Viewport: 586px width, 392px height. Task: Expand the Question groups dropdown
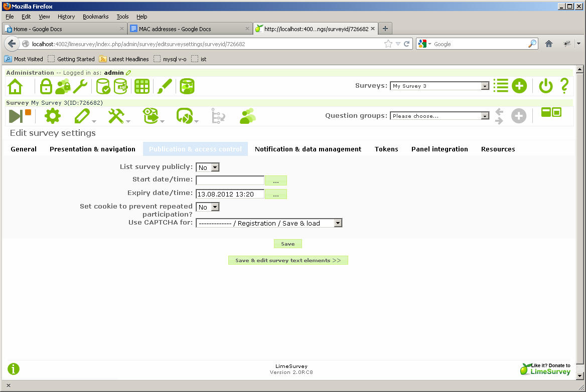point(439,116)
